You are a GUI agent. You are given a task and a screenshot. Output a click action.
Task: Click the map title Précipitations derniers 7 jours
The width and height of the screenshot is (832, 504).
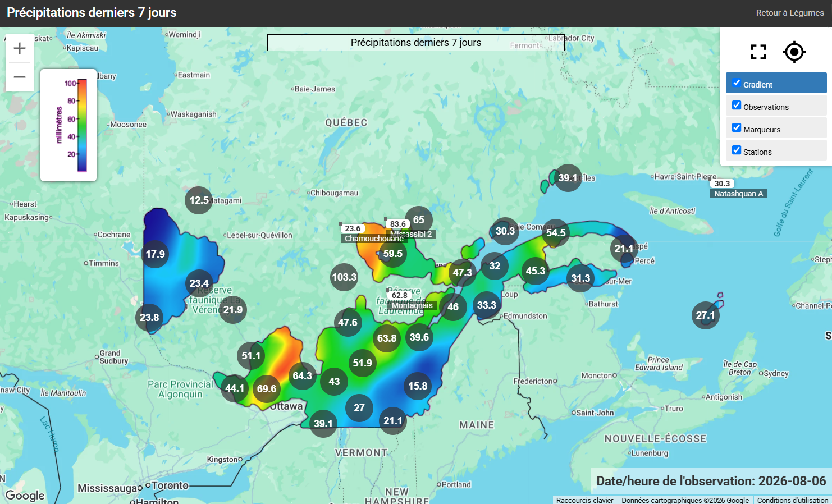tap(416, 43)
